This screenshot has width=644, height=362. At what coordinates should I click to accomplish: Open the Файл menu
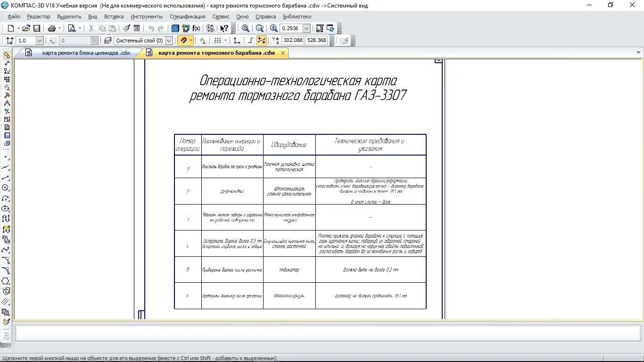pyautogui.click(x=14, y=16)
